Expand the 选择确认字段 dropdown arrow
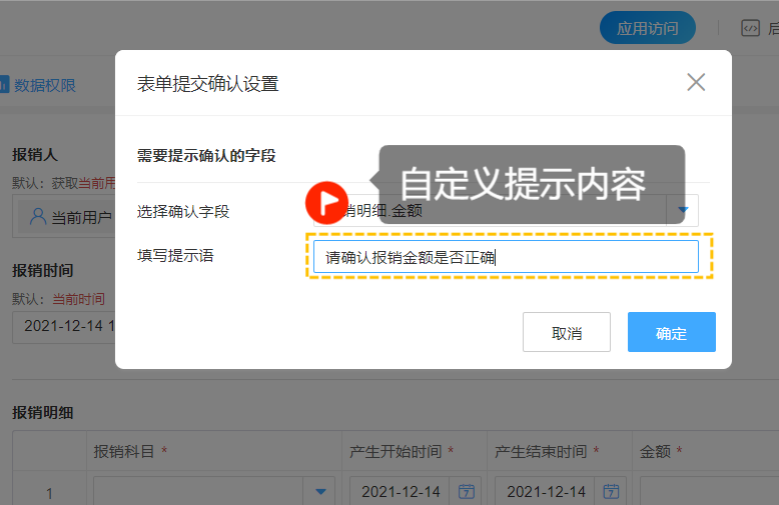 (684, 210)
